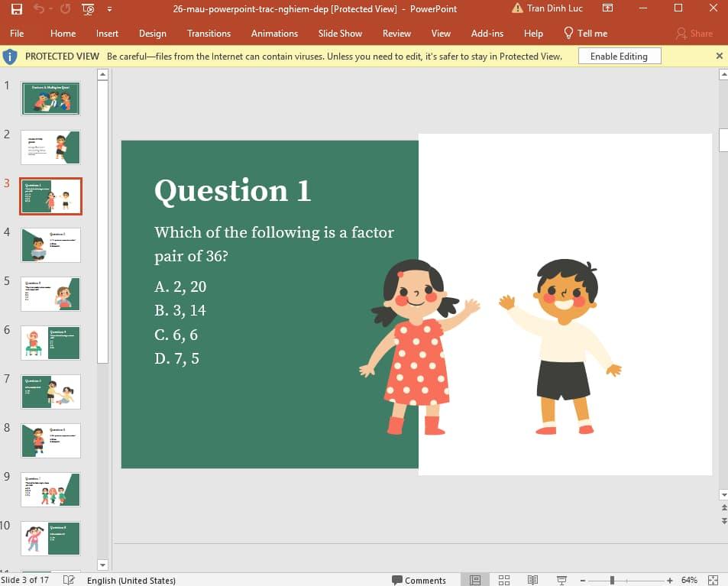This screenshot has width=728, height=586.
Task: Open the English (United States) language selector
Action: point(131,580)
